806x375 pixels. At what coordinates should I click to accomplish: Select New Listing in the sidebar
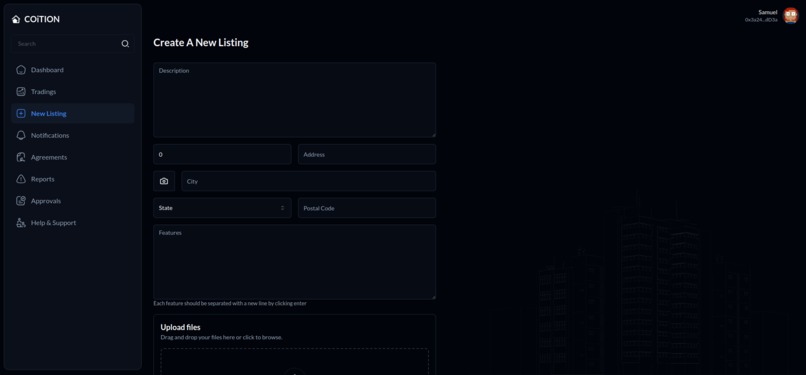(72, 114)
